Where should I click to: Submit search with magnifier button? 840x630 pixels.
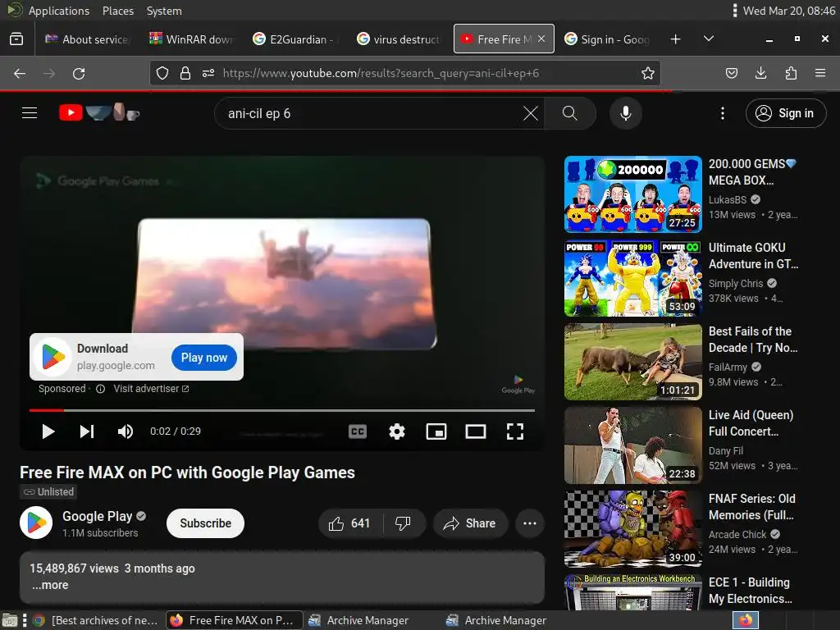(x=570, y=113)
